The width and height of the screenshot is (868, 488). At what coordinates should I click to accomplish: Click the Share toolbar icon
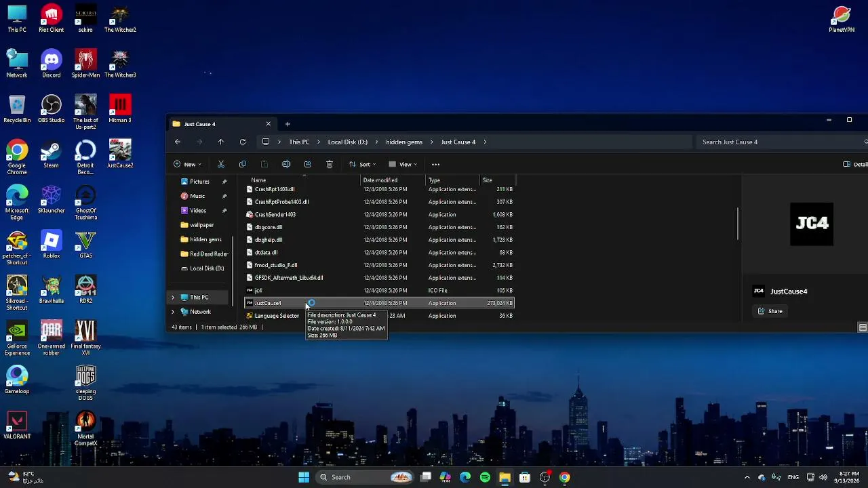click(308, 164)
